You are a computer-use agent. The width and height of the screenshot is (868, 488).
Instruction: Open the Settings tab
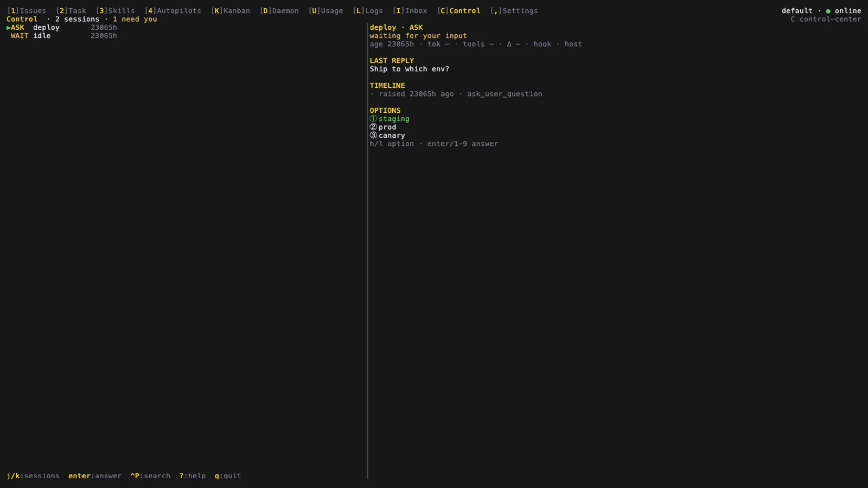(514, 11)
